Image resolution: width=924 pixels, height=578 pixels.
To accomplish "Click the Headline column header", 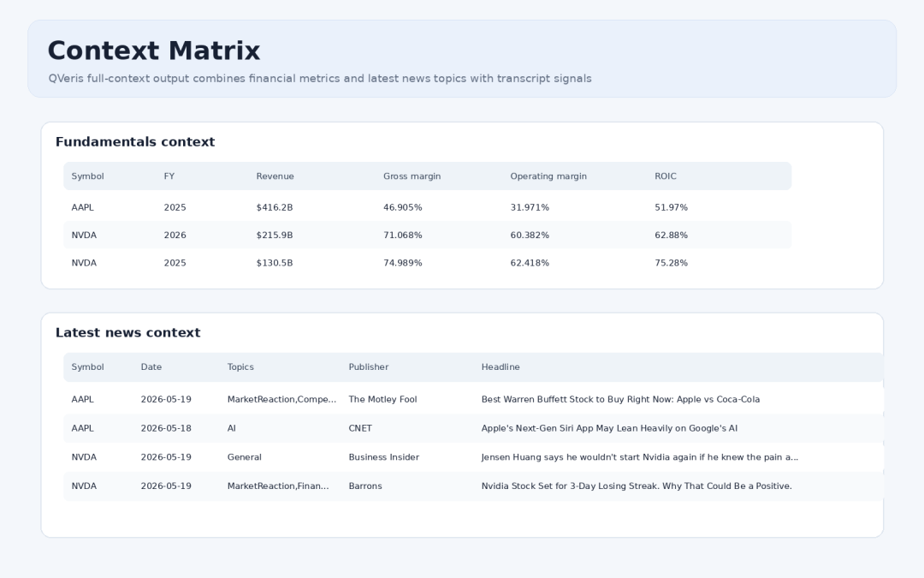I will pos(500,366).
